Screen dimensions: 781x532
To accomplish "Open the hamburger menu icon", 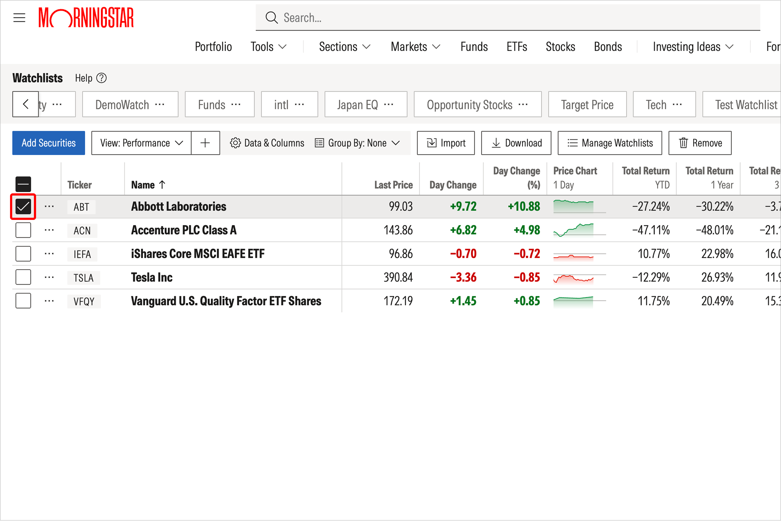I will coord(19,17).
